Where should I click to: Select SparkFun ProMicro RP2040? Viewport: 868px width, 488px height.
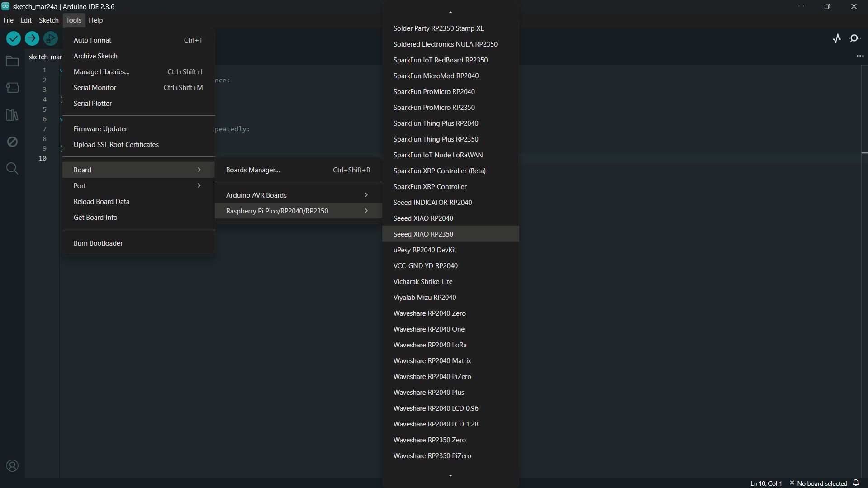pyautogui.click(x=451, y=92)
